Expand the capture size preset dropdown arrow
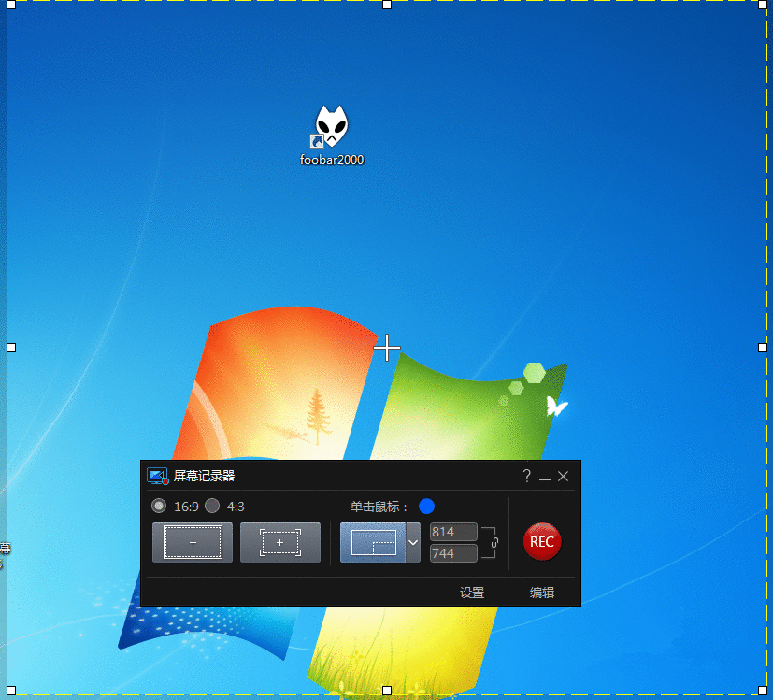Image resolution: width=773 pixels, height=700 pixels. point(412,542)
